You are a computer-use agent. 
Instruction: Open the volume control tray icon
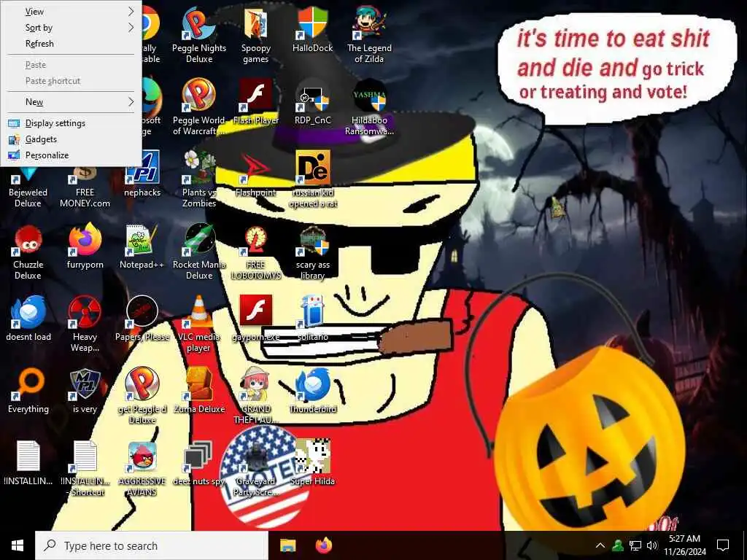point(651,545)
